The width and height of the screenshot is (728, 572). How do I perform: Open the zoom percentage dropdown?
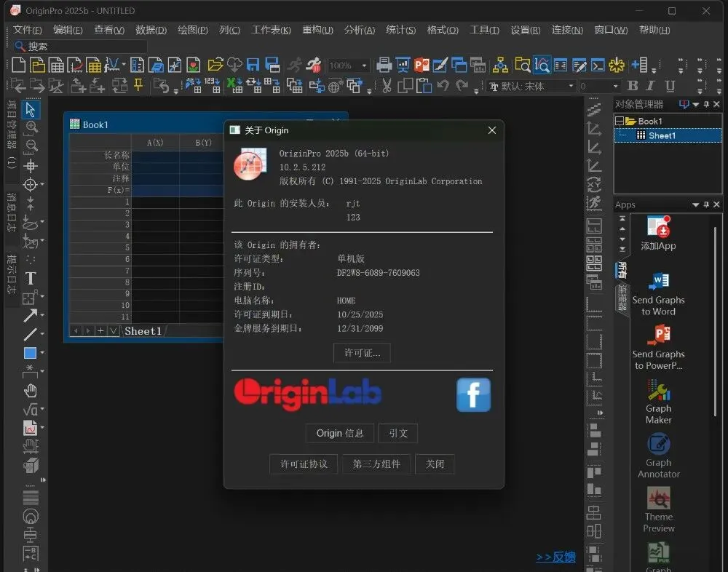pos(364,65)
